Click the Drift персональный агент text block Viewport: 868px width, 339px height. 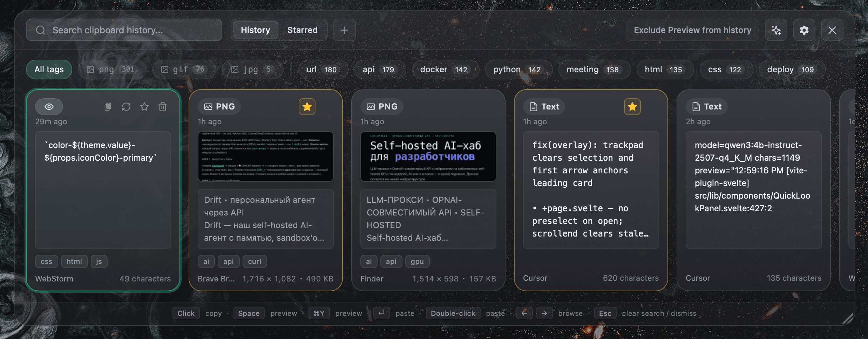[x=266, y=219]
